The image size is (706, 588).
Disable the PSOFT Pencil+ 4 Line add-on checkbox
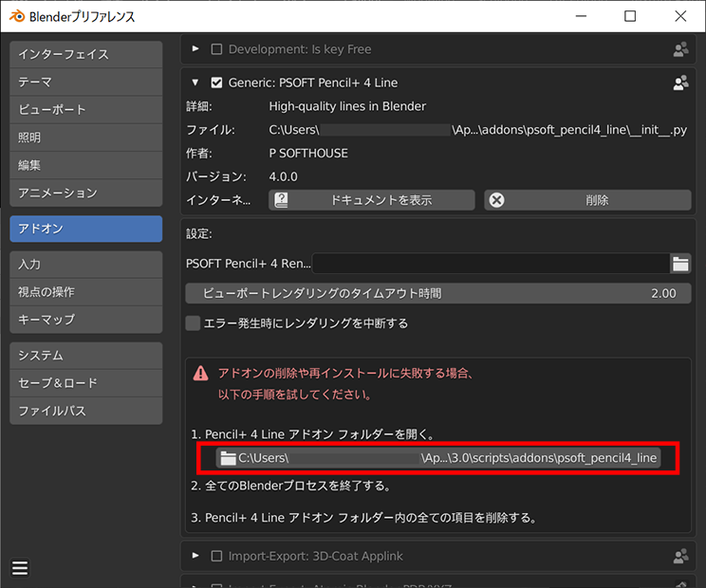pyautogui.click(x=216, y=83)
